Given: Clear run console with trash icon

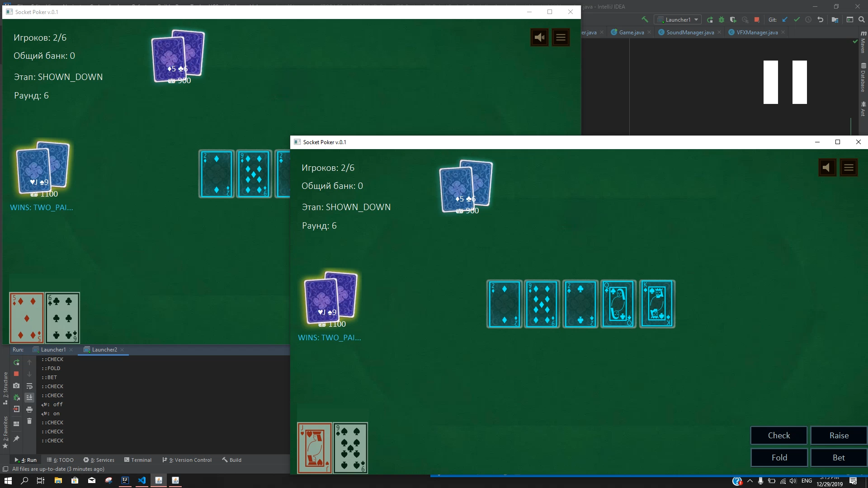Looking at the screenshot, I should [29, 421].
